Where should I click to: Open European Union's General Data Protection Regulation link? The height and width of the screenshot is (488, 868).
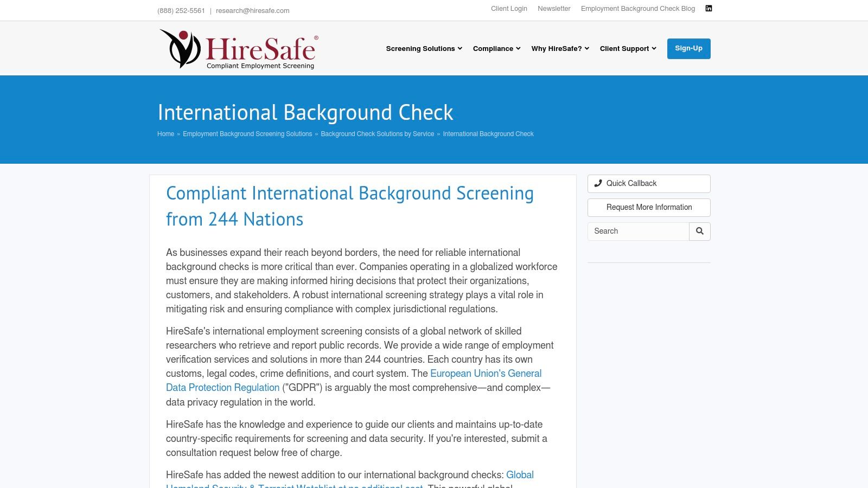coord(354,381)
